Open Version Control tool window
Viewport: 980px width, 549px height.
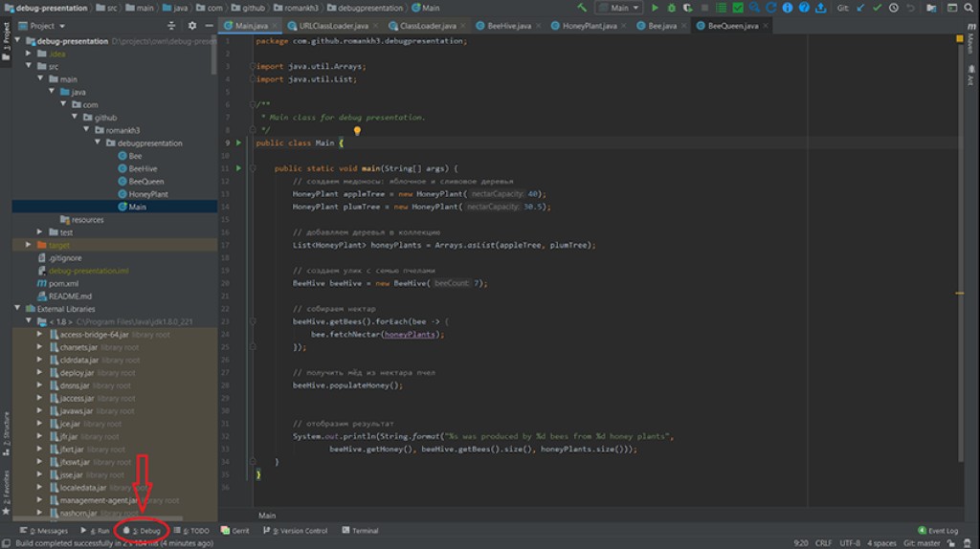pos(295,531)
